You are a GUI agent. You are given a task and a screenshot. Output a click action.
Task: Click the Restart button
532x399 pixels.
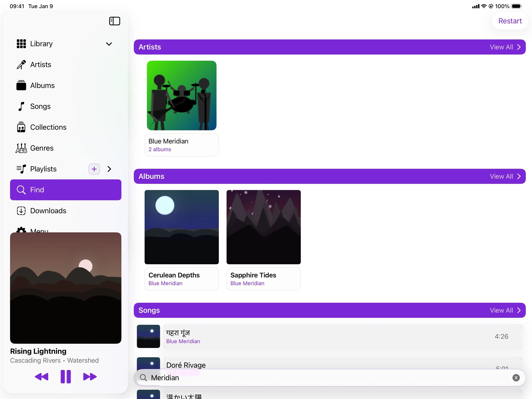pos(510,21)
